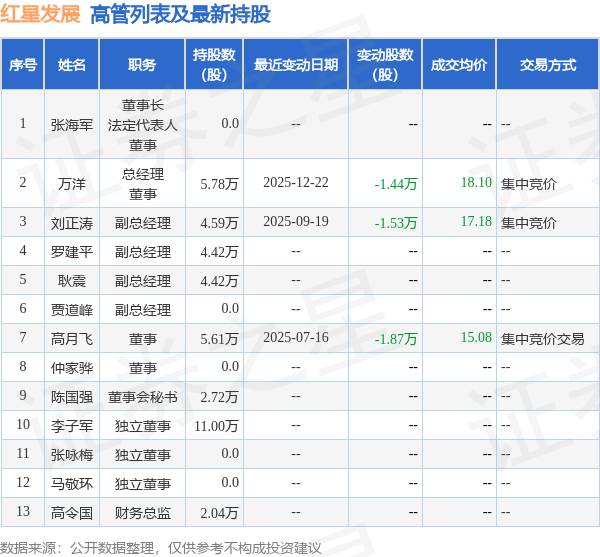Select the 成交均价 column header
This screenshot has width=600, height=557.
(459, 64)
